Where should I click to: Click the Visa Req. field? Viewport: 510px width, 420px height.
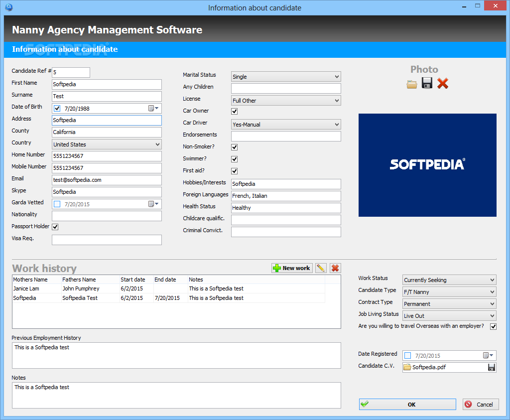(107, 240)
